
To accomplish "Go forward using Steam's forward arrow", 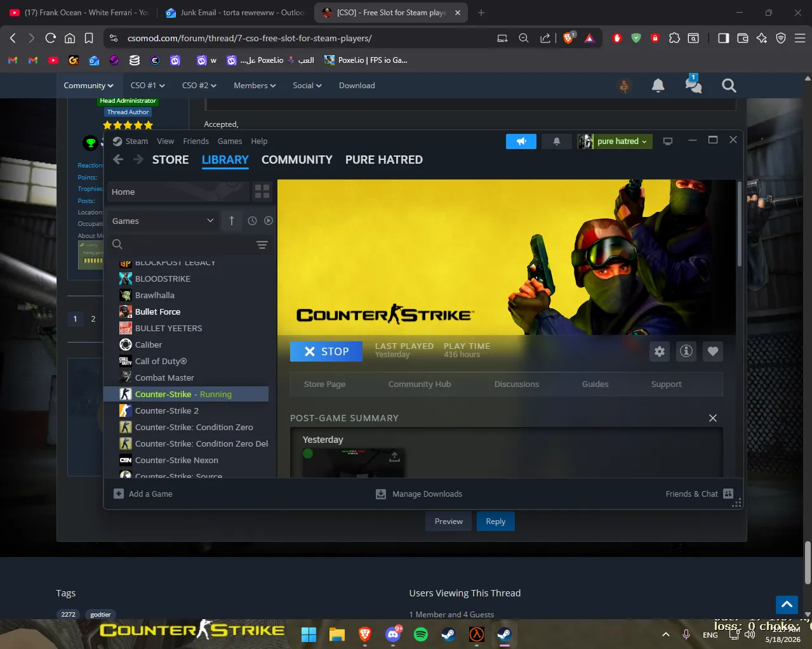I will [138, 159].
